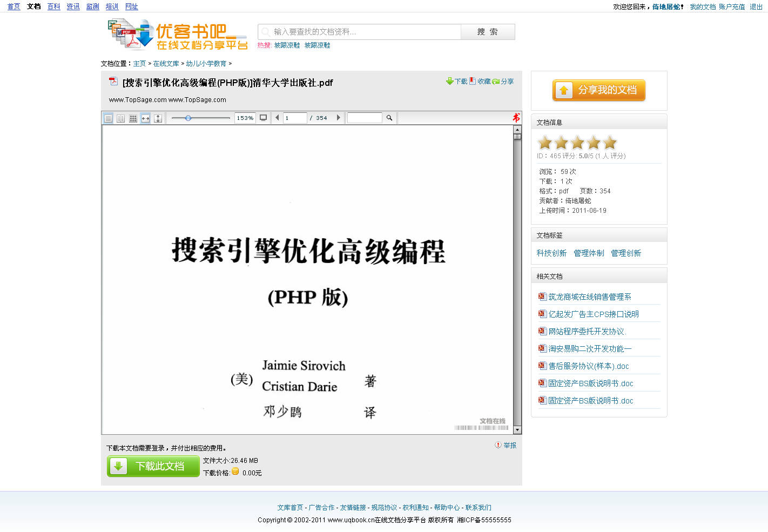The image size is (768, 532).
Task: Show thumbnail grid view in viewer
Action: coord(133,118)
